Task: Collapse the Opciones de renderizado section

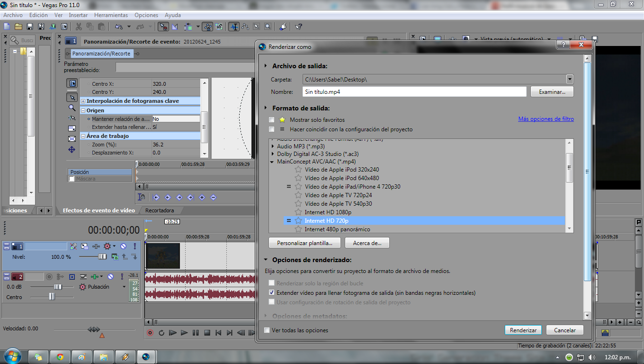Action: pos(267,260)
